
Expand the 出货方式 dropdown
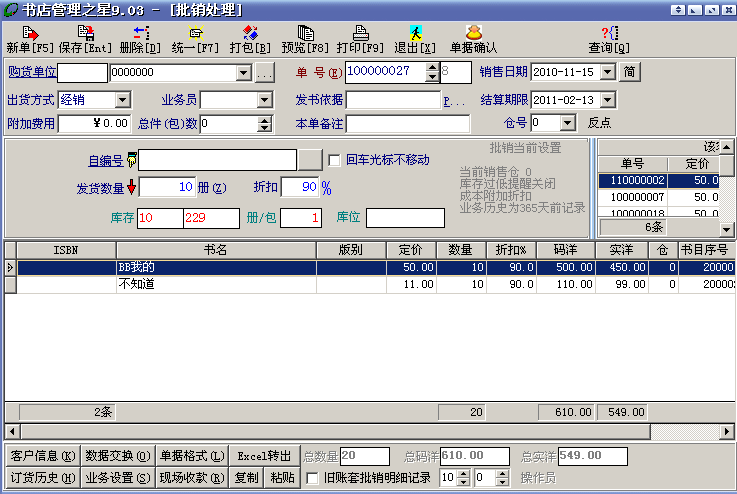pos(123,100)
